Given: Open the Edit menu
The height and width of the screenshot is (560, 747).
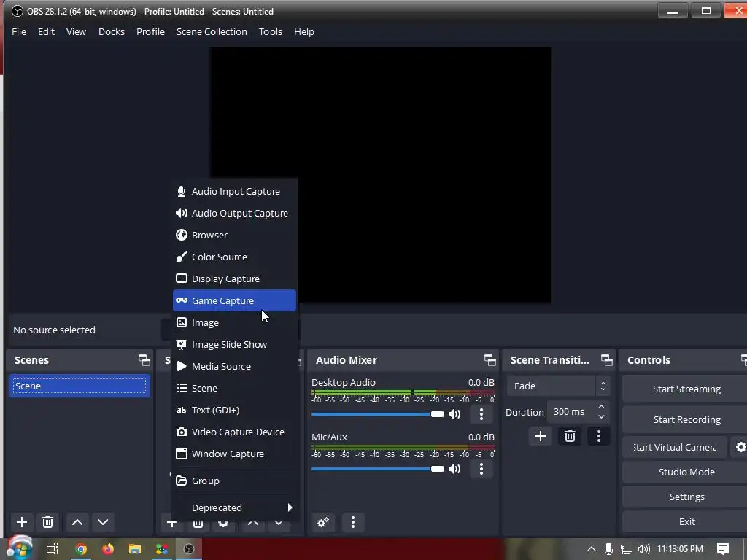Looking at the screenshot, I should (46, 32).
